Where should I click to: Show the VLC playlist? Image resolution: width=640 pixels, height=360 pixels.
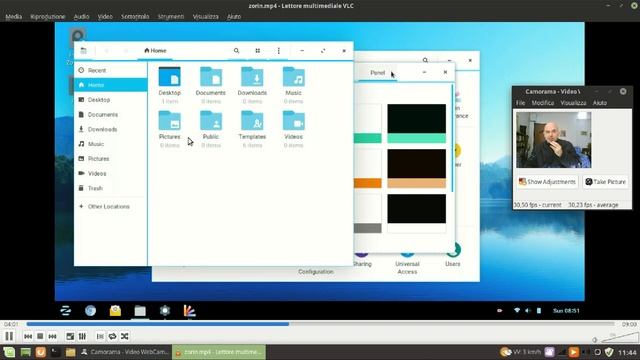point(100,336)
